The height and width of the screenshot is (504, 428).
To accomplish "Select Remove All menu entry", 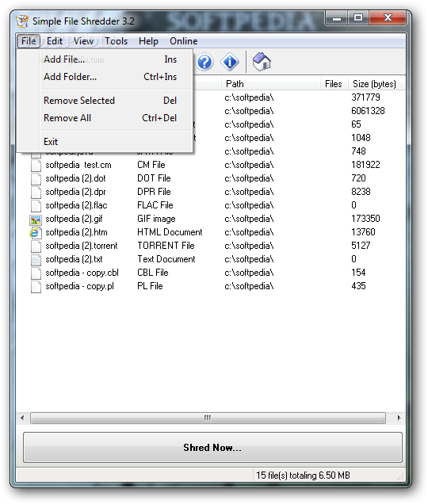I will [x=105, y=118].
